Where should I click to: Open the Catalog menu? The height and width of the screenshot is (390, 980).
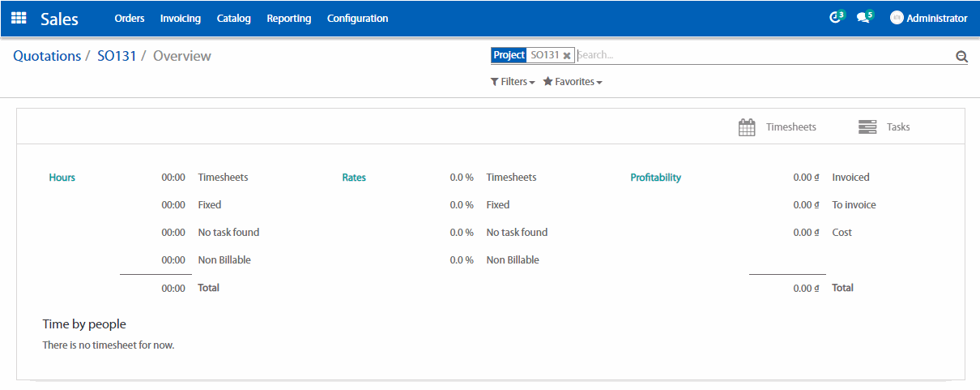point(234,18)
